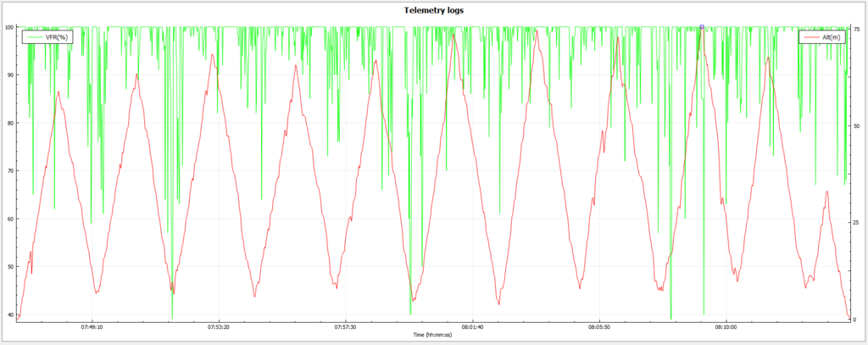Click the 50 tick on right axis
Viewport: 868px width, 345px height.
(858, 125)
